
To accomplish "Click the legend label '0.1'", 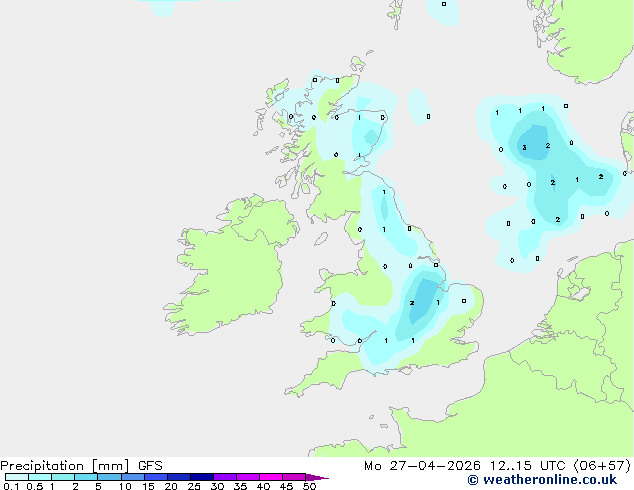I will 11,486.
